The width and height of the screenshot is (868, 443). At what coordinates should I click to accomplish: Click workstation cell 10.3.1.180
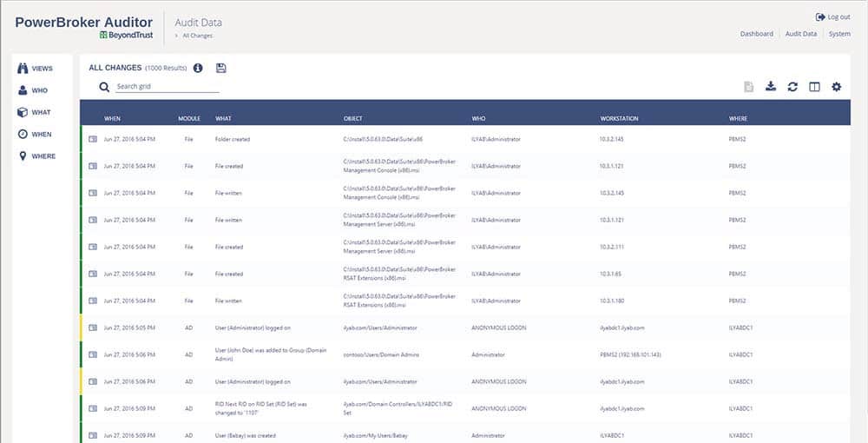pos(612,301)
